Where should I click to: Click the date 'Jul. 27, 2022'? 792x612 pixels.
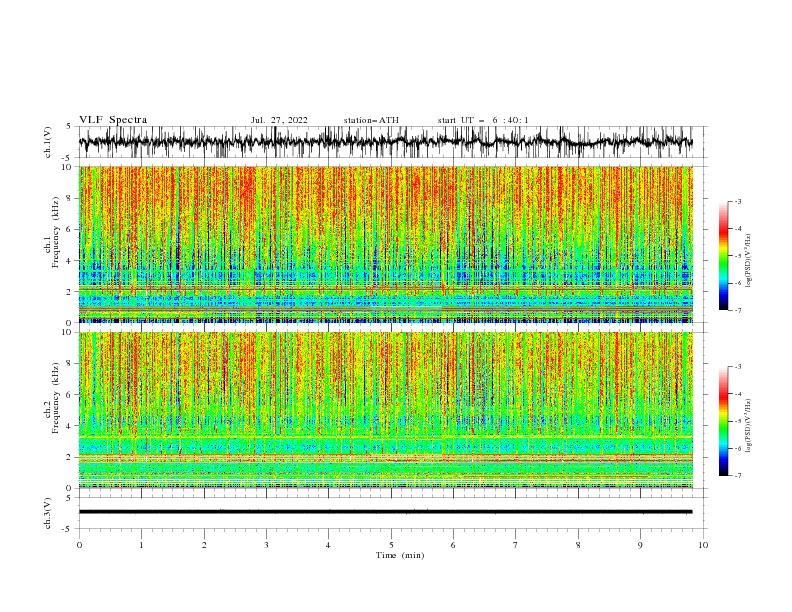pyautogui.click(x=279, y=120)
